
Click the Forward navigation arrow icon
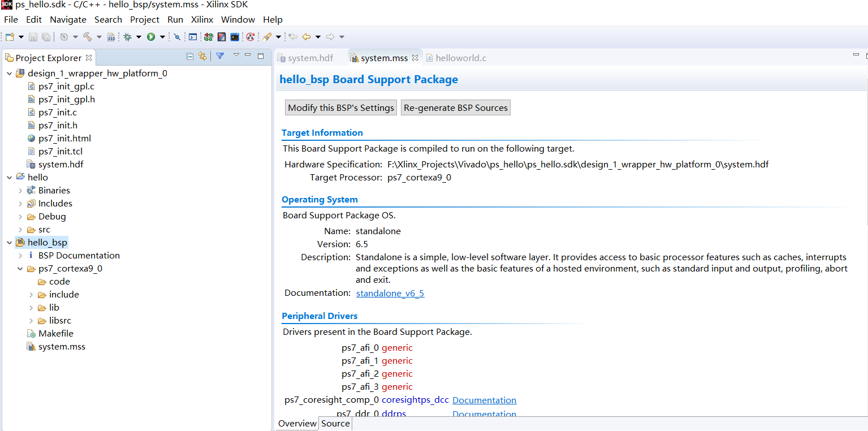330,37
